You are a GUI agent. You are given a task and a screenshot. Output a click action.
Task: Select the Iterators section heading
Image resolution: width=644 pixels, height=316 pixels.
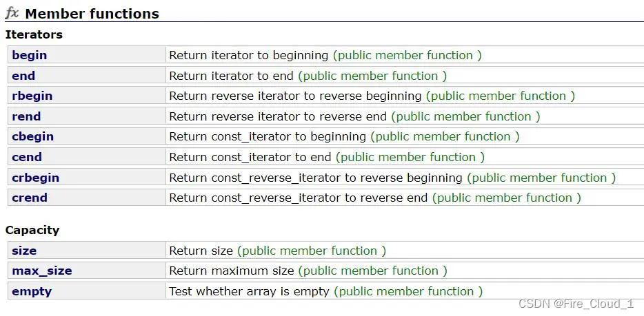(x=34, y=34)
